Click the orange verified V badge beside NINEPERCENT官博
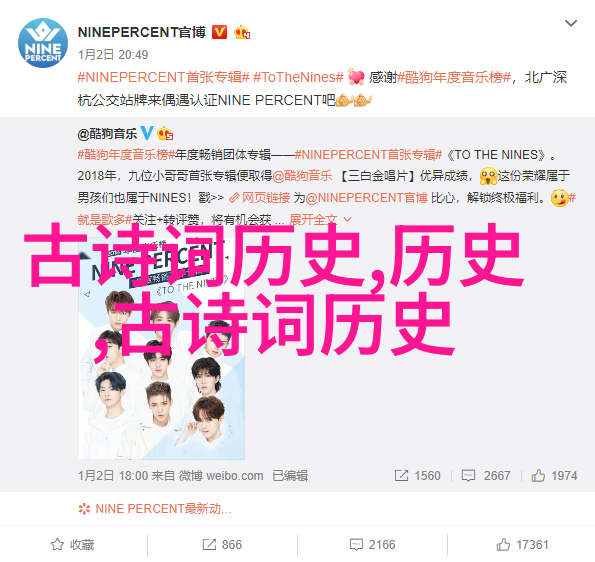The width and height of the screenshot is (595, 562). (x=219, y=33)
